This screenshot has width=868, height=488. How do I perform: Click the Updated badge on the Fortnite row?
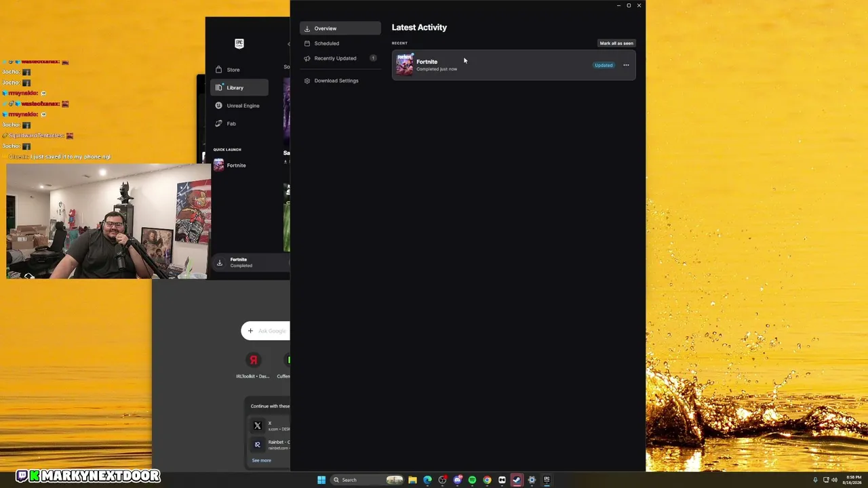click(x=604, y=65)
